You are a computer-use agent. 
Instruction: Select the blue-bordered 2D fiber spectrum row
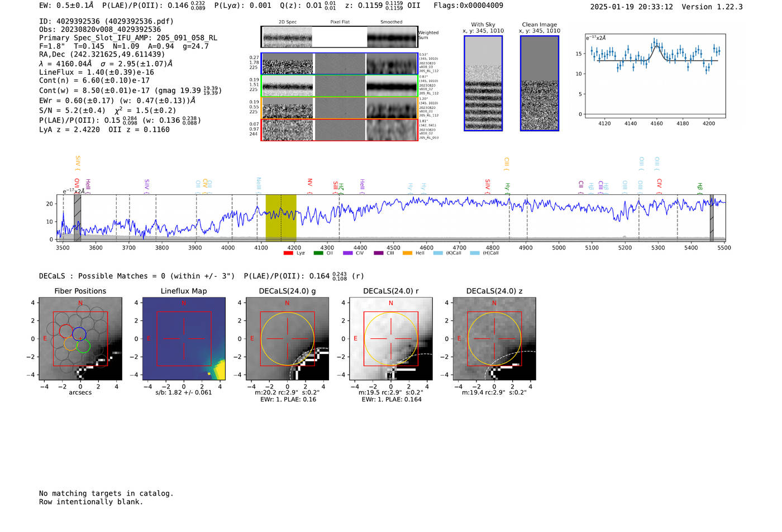tap(340, 64)
